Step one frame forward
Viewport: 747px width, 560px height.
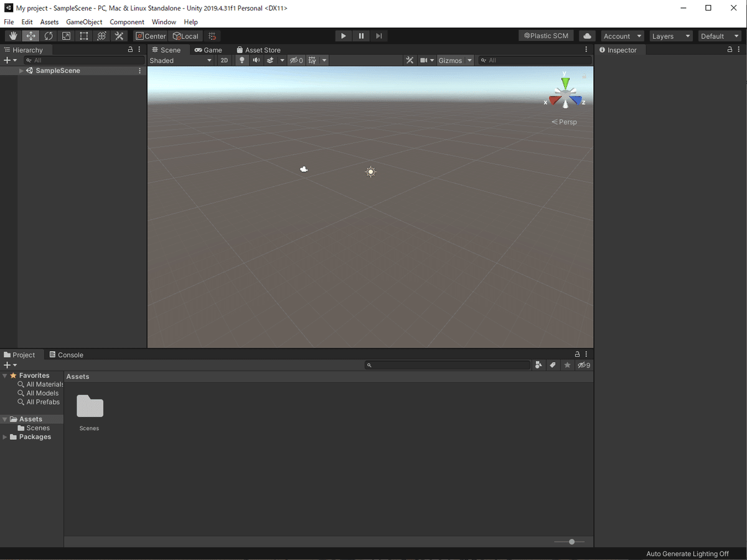[x=378, y=36]
